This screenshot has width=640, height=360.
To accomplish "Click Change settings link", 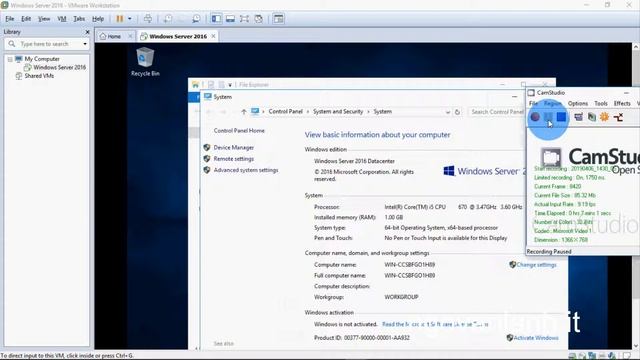I will [x=536, y=265].
